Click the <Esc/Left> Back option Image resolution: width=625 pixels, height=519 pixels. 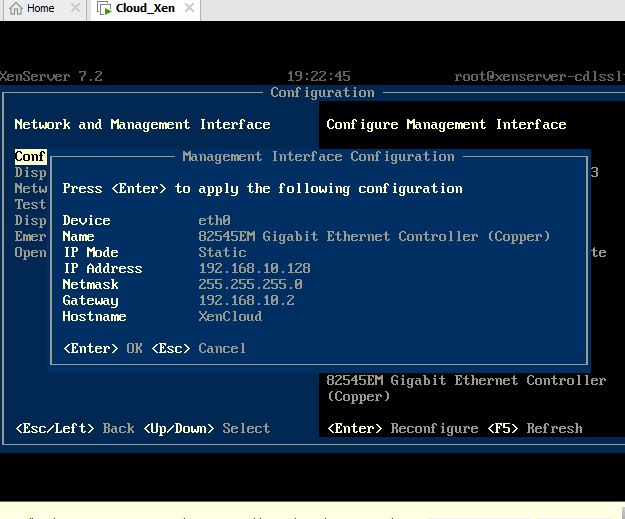pyautogui.click(x=75, y=429)
